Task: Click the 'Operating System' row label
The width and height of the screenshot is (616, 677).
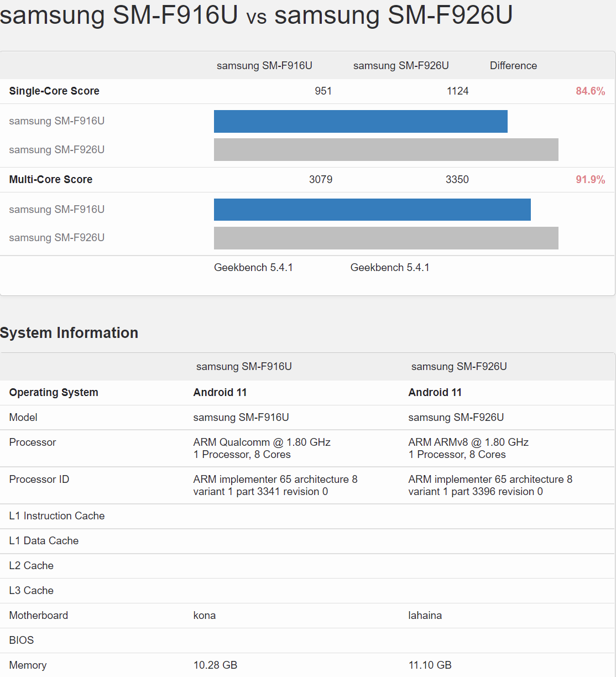Action: pyautogui.click(x=54, y=393)
